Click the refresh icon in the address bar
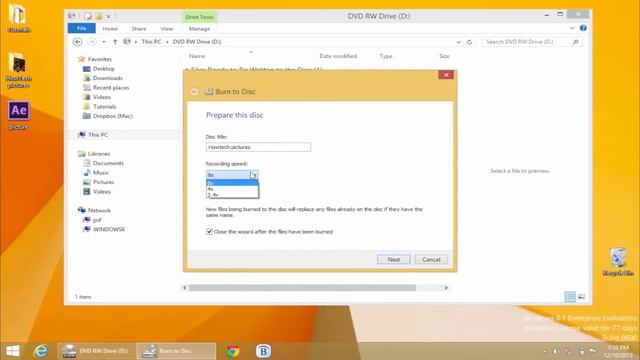This screenshot has width=640, height=360. [x=469, y=42]
